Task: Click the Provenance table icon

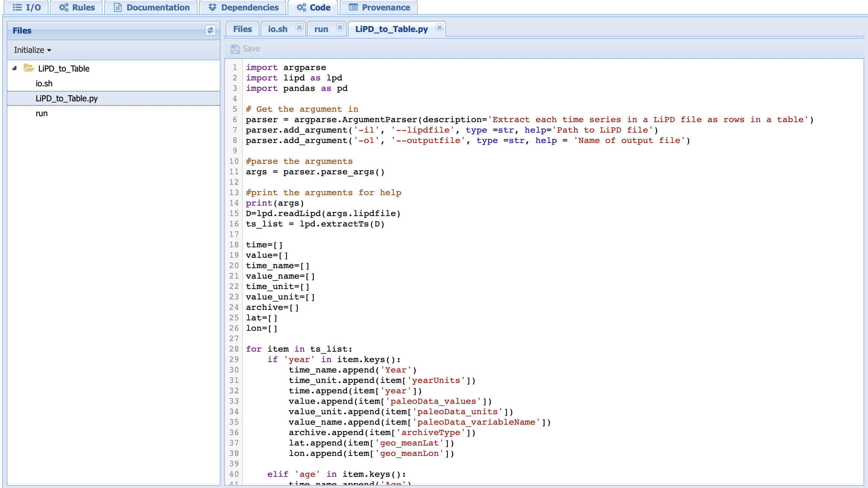Action: coord(354,7)
